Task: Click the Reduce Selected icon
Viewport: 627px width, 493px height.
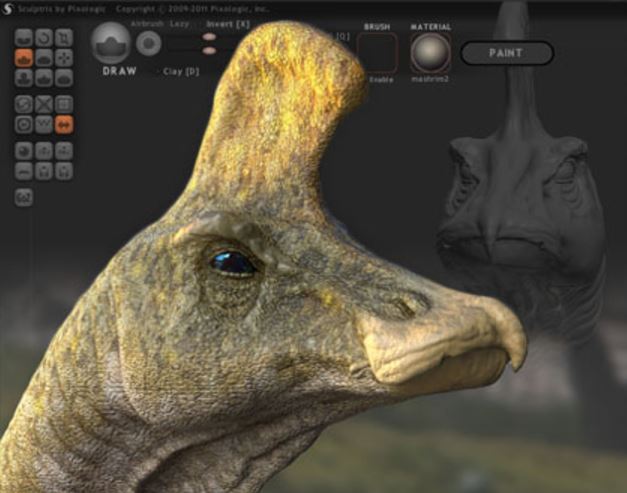Action: click(44, 104)
